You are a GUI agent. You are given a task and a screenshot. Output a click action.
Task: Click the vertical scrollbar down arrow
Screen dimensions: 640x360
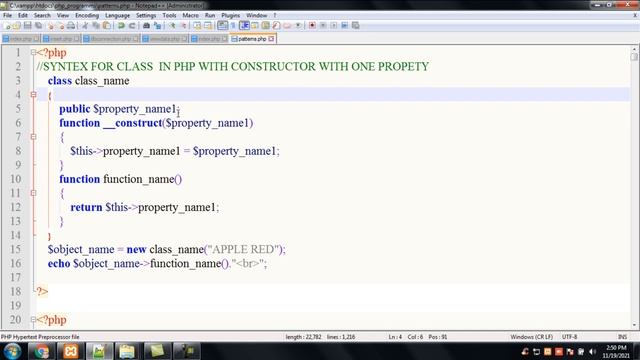634,325
